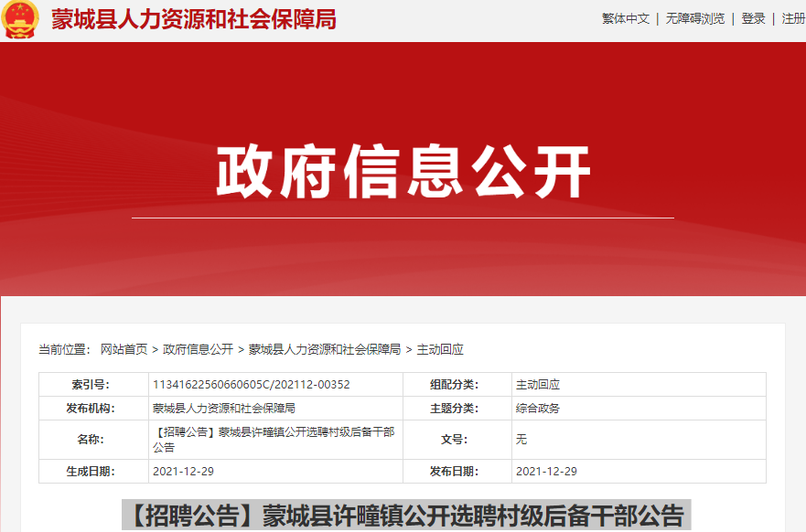The image size is (806, 532).
Task: Click the 组配分类 label cell
Action: tap(457, 385)
